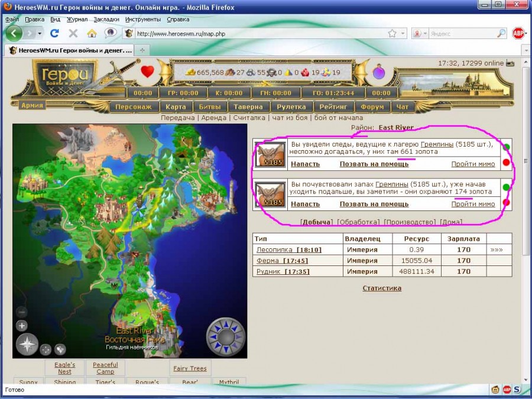Click the S icon in status bar
The width and height of the screenshot is (532, 399).
point(518,390)
